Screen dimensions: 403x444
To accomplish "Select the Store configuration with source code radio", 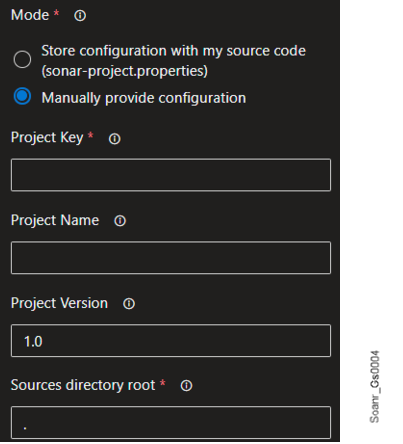I will [x=22, y=59].
